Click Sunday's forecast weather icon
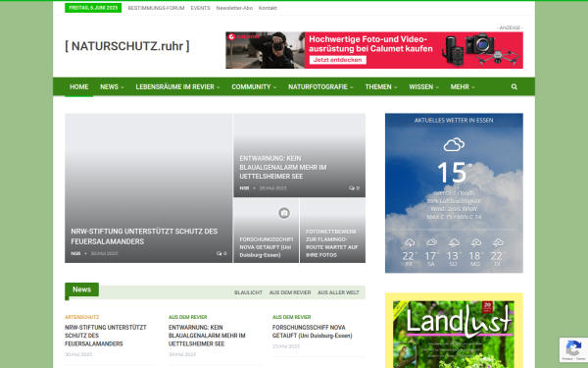The image size is (588, 368). click(x=454, y=242)
